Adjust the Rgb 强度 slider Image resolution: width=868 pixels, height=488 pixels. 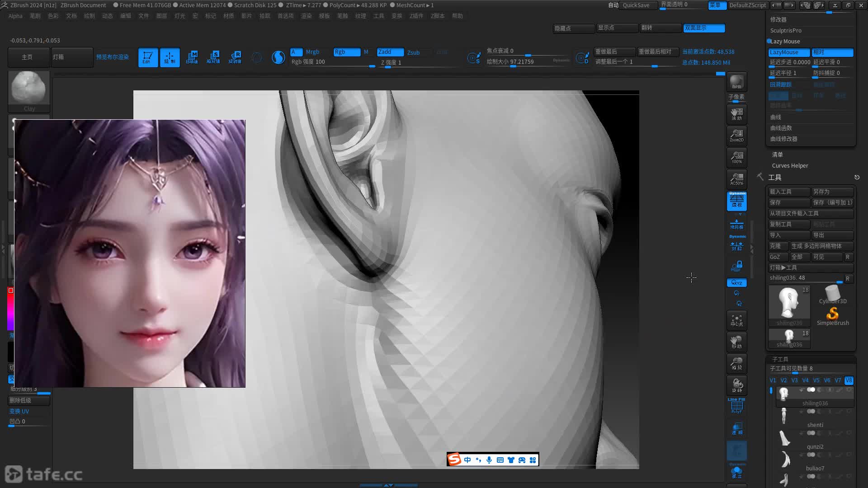click(x=332, y=62)
